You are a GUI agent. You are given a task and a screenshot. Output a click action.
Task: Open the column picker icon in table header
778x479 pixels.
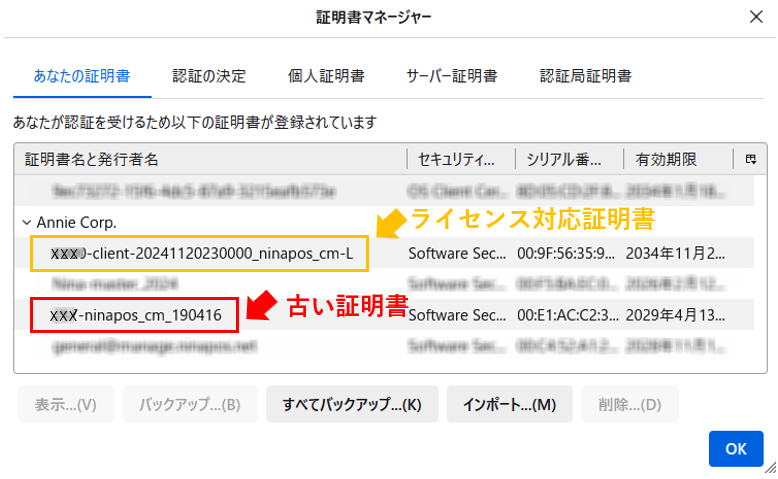(x=750, y=160)
